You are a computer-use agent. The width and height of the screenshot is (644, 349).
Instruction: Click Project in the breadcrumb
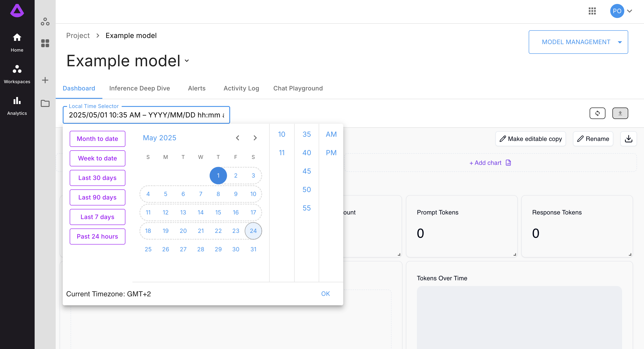(x=78, y=36)
